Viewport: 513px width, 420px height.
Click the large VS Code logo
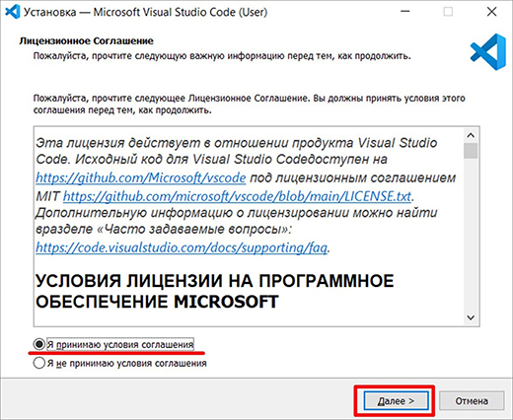pyautogui.click(x=488, y=51)
